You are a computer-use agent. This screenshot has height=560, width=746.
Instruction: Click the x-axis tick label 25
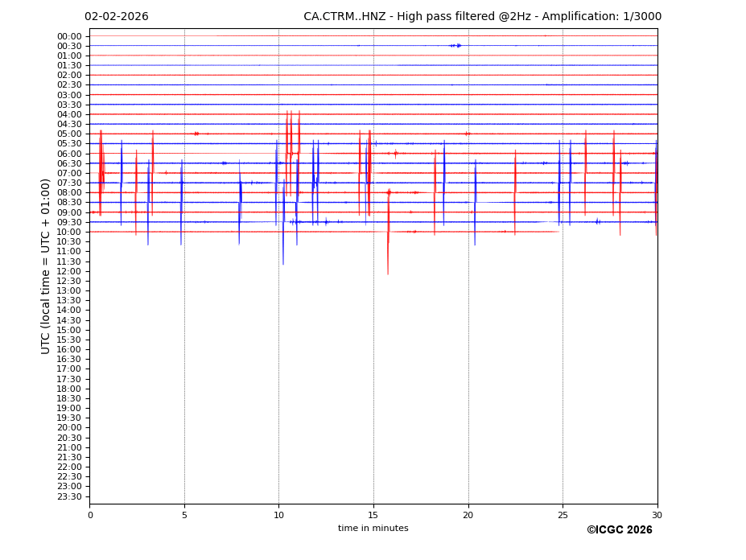click(x=563, y=515)
